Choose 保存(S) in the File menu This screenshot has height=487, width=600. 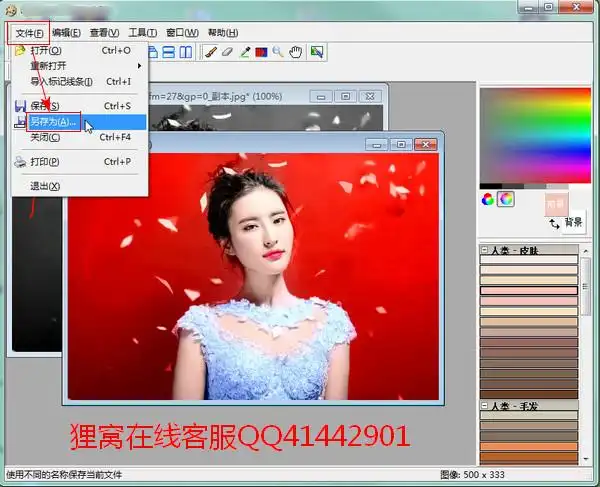coord(80,106)
